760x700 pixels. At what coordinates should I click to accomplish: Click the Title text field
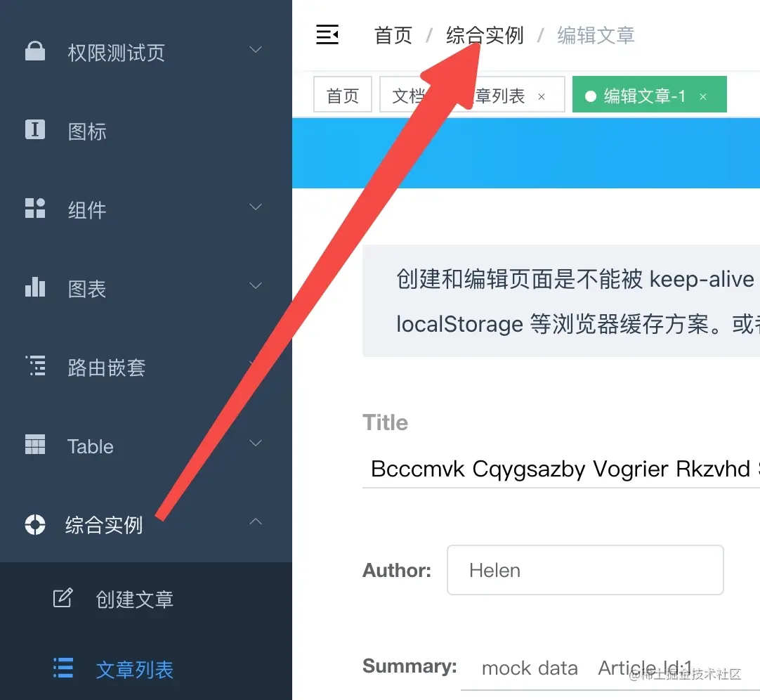561,469
